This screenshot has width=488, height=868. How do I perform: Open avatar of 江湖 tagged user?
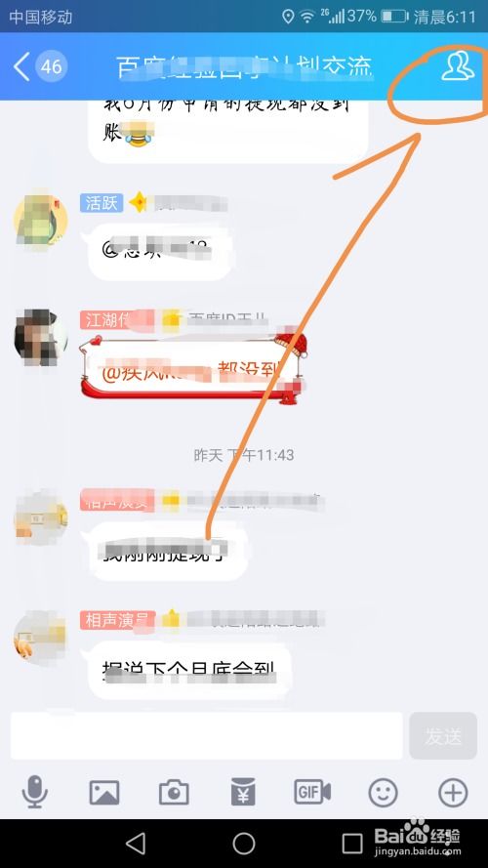[40, 338]
